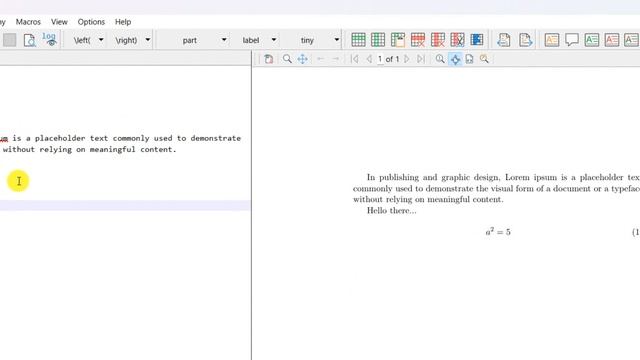Click the speech bubble comment icon

tap(572, 40)
